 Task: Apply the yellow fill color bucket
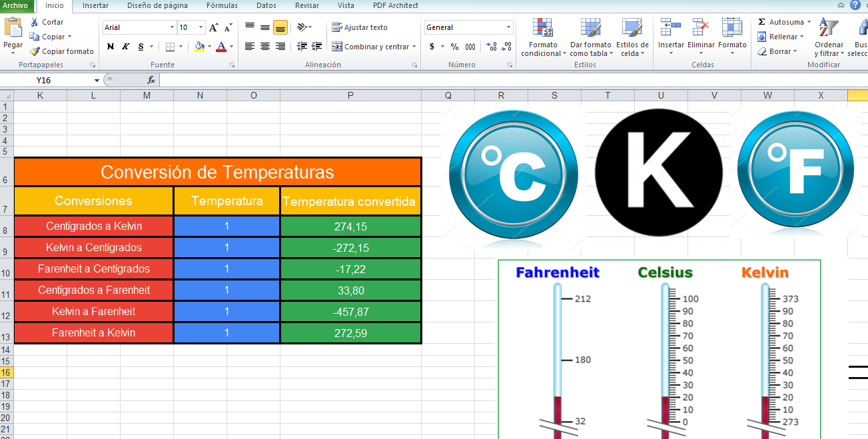coord(199,47)
